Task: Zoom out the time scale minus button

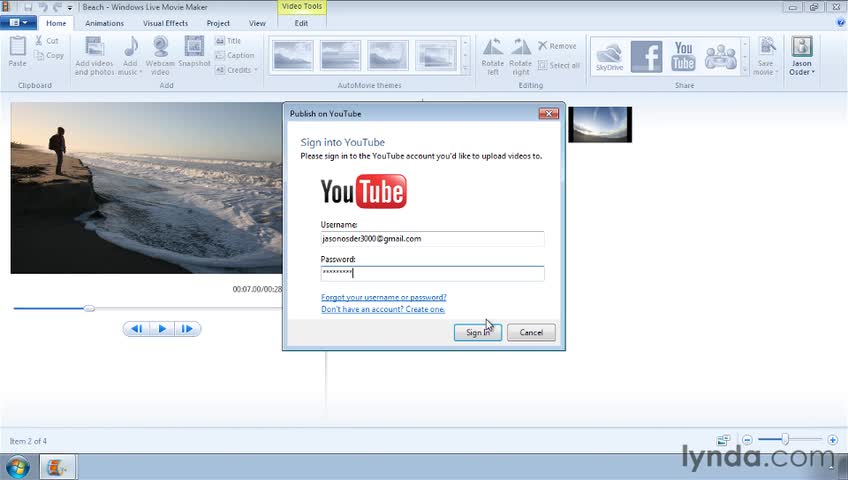Action: tap(747, 440)
